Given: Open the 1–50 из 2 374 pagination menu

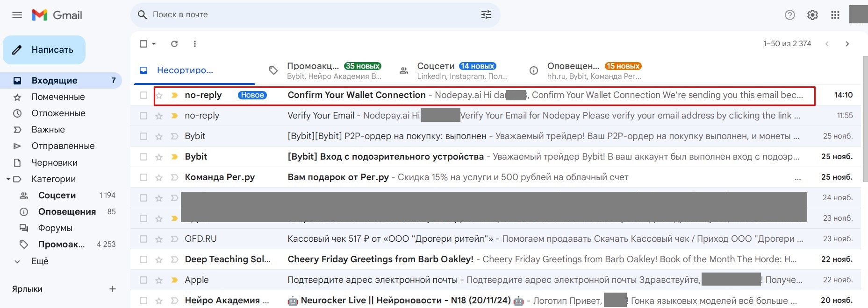Looking at the screenshot, I should (x=787, y=44).
